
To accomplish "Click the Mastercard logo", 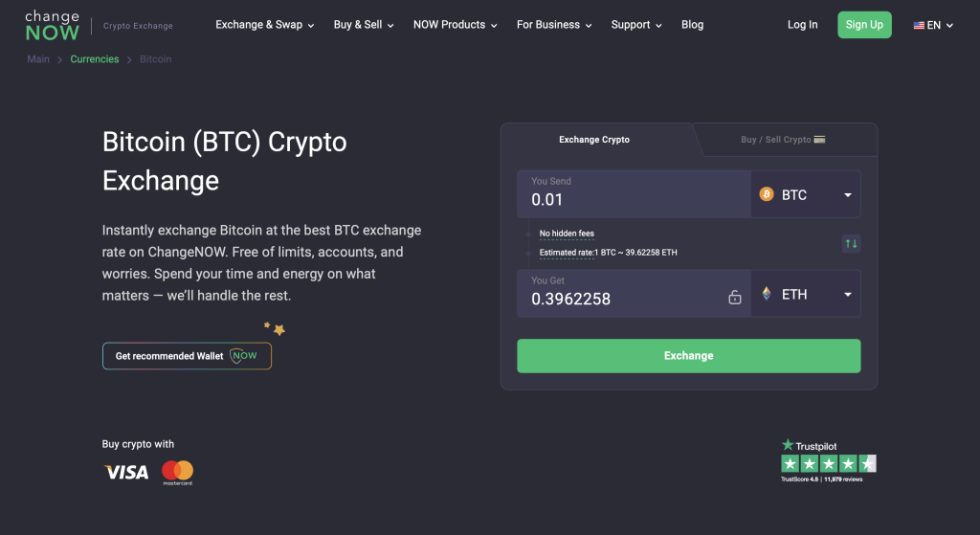I will pos(177,473).
